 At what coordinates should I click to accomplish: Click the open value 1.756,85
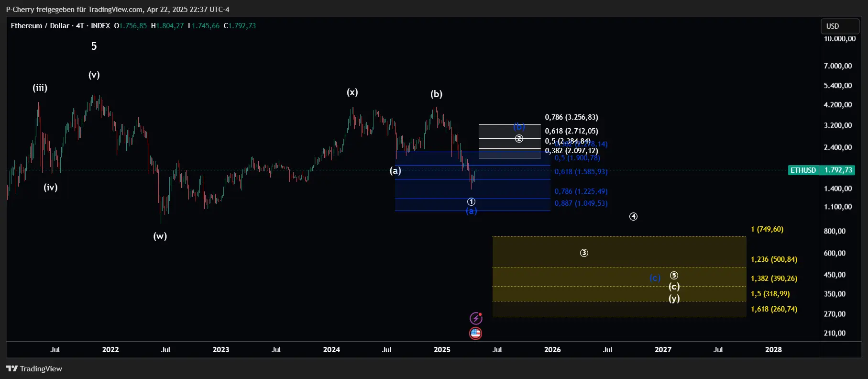point(133,26)
